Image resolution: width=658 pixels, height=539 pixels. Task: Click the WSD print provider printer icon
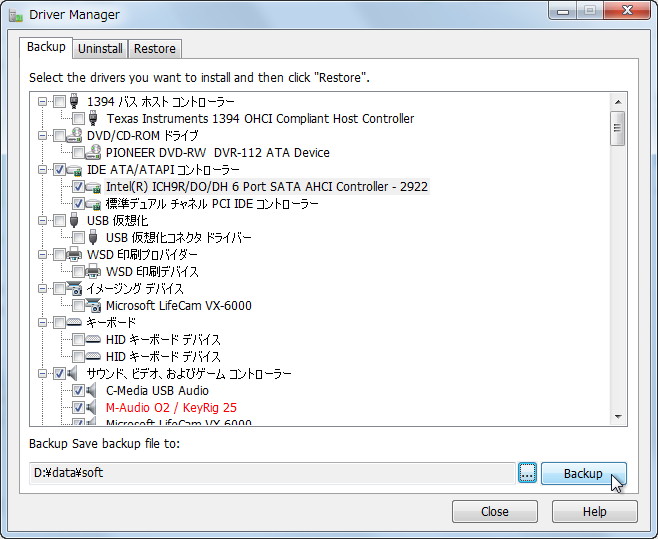75,255
